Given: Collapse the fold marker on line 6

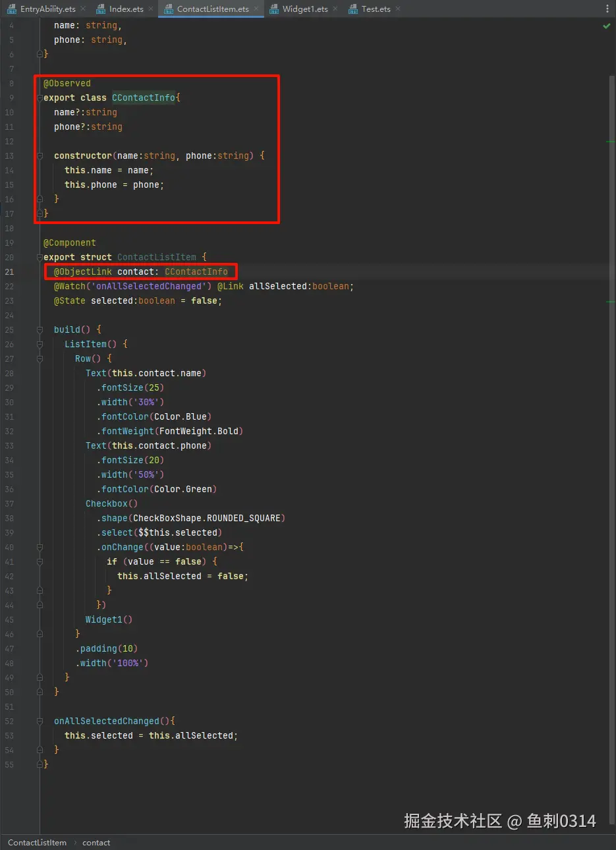Looking at the screenshot, I should click(40, 54).
